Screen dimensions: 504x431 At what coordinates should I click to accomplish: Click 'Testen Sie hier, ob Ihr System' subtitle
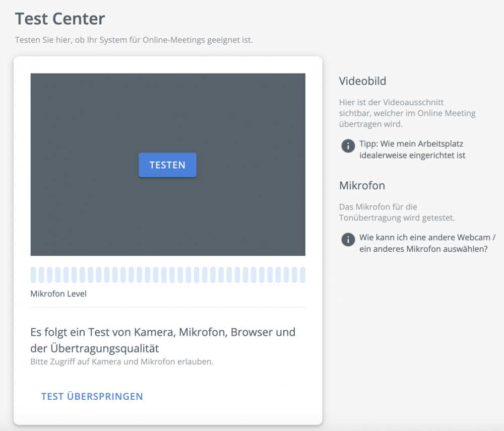tap(134, 40)
